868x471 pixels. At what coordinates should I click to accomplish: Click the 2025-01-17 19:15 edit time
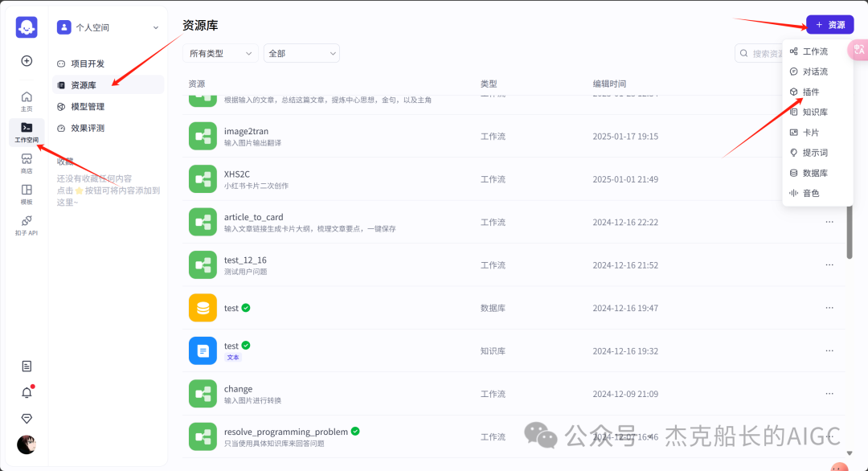pos(625,136)
